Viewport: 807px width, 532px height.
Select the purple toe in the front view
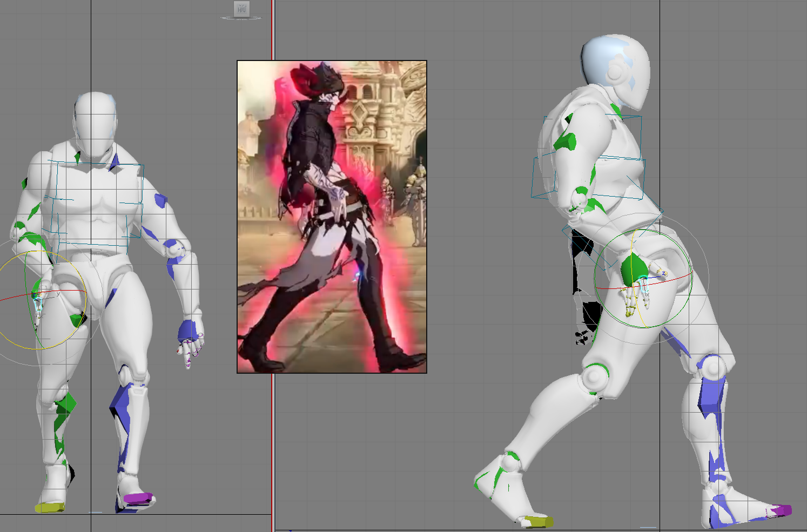point(138,499)
